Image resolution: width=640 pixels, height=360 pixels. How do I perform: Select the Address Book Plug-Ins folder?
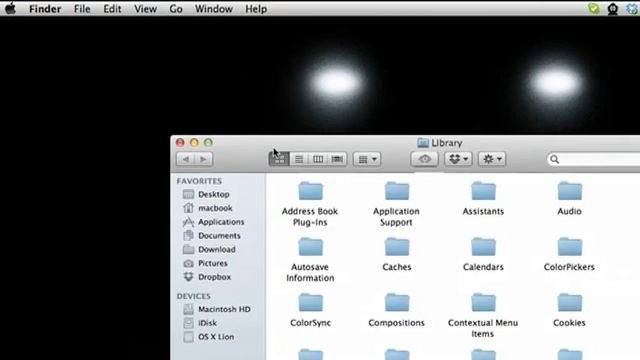click(x=310, y=204)
